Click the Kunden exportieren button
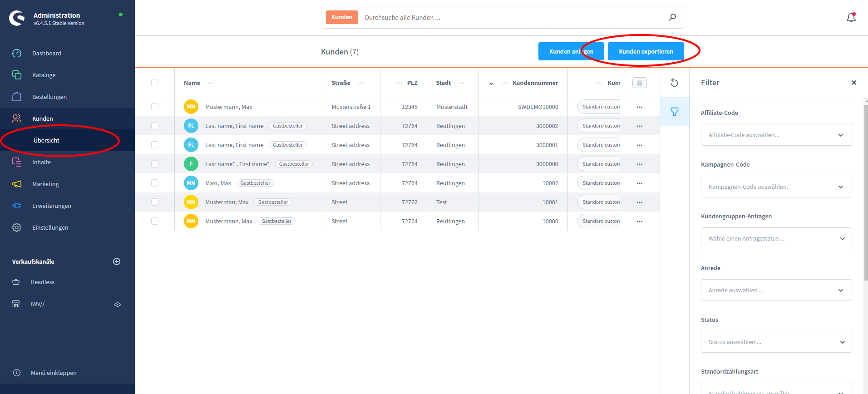This screenshot has width=868, height=394. pos(646,51)
